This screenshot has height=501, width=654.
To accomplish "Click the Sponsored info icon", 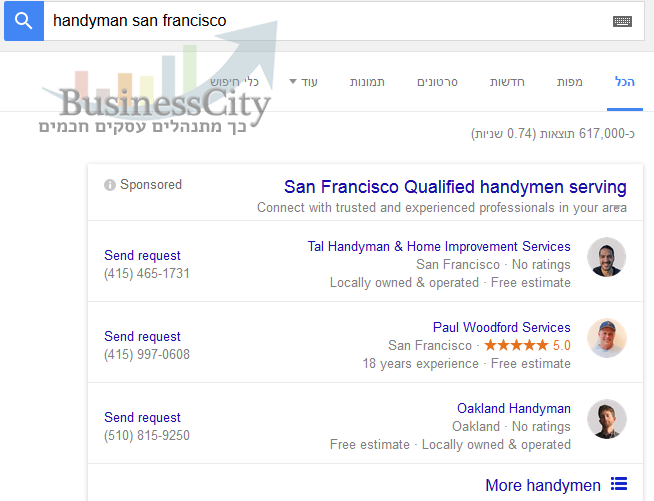I will [110, 185].
